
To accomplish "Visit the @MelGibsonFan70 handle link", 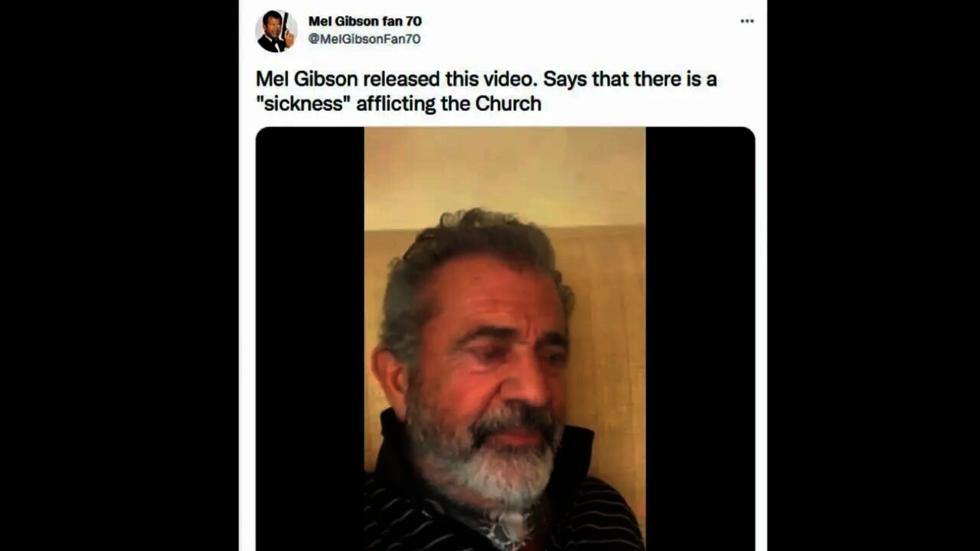I will (x=364, y=39).
